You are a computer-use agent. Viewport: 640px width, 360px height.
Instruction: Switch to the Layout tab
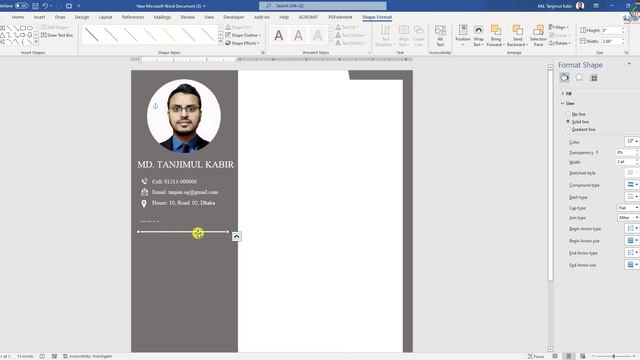point(105,17)
